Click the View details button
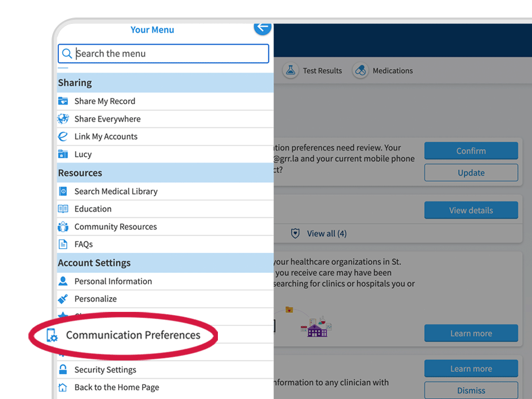Viewport: 532px width, 399px height. tap(471, 210)
